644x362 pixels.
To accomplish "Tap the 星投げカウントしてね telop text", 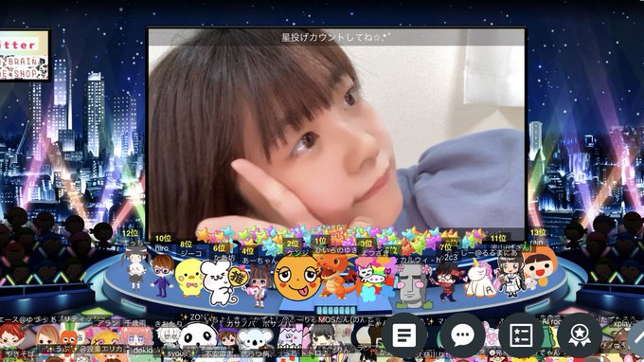I will pyautogui.click(x=336, y=37).
